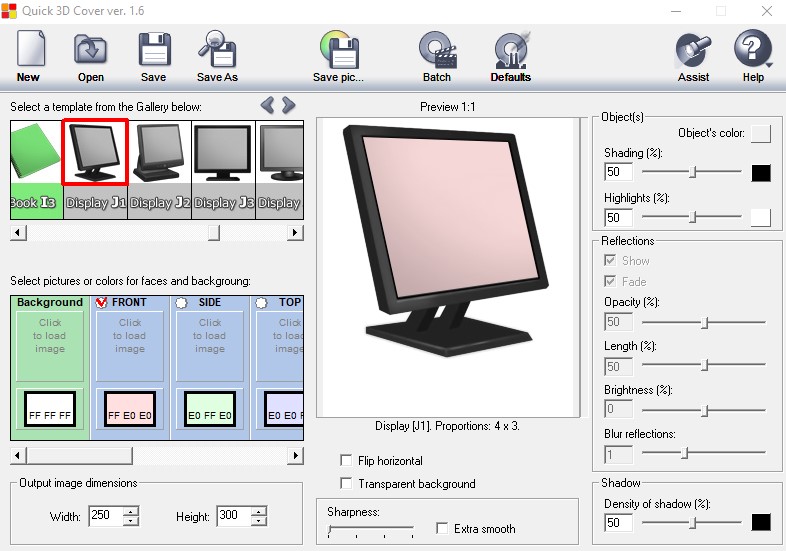Screen dimensions: 786x551
Task: Click the Density of shadow field
Action: [619, 522]
